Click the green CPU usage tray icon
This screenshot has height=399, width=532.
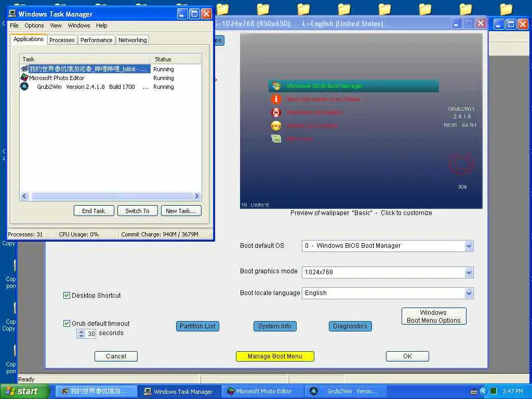(494, 391)
